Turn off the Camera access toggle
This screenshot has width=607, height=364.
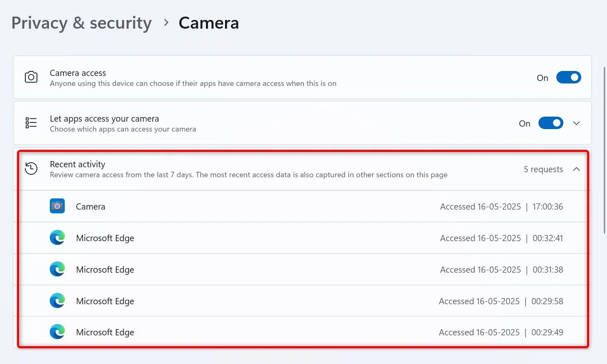[x=568, y=78]
